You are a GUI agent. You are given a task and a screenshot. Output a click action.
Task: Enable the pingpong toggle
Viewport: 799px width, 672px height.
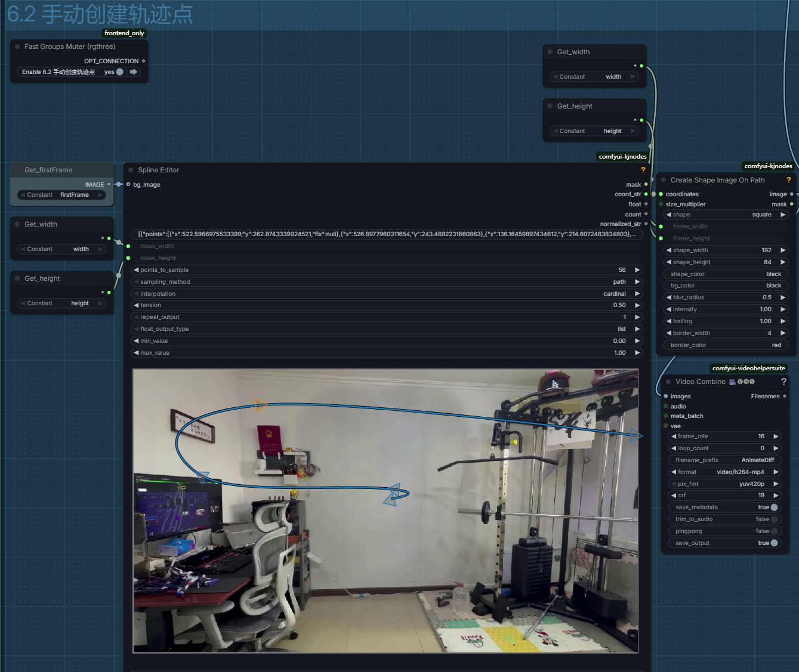(774, 531)
